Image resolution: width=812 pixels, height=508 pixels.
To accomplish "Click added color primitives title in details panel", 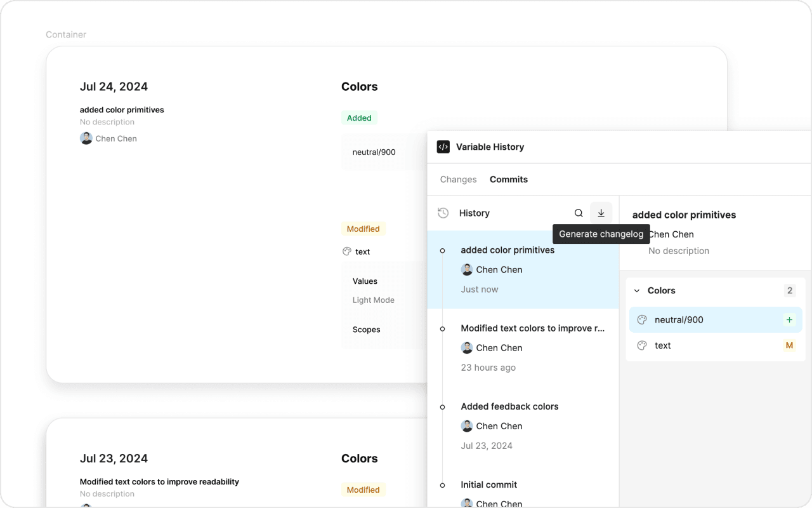I will pyautogui.click(x=684, y=215).
